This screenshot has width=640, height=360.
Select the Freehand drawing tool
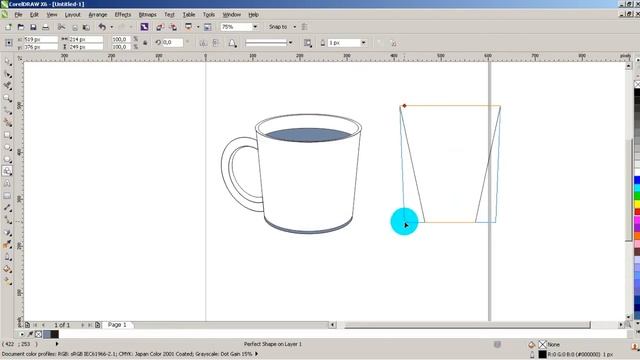click(7, 111)
